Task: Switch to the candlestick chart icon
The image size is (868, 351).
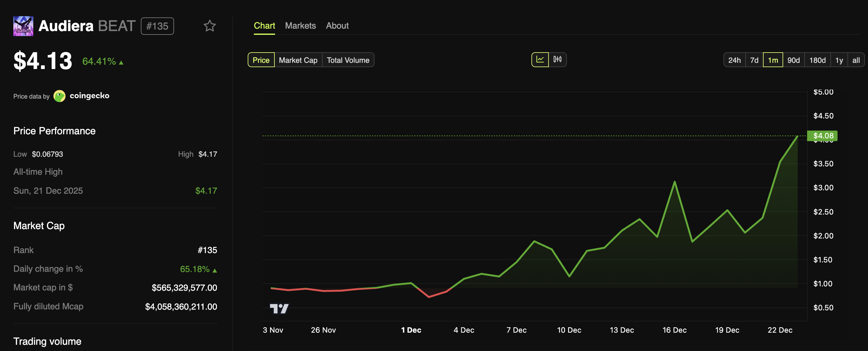Action: coord(558,59)
